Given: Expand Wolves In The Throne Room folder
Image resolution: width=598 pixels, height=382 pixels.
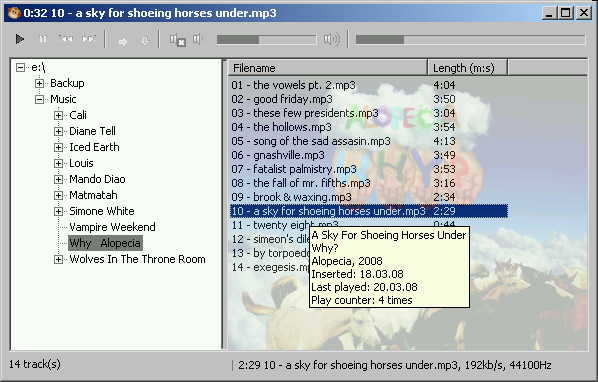Looking at the screenshot, I should pos(58,260).
